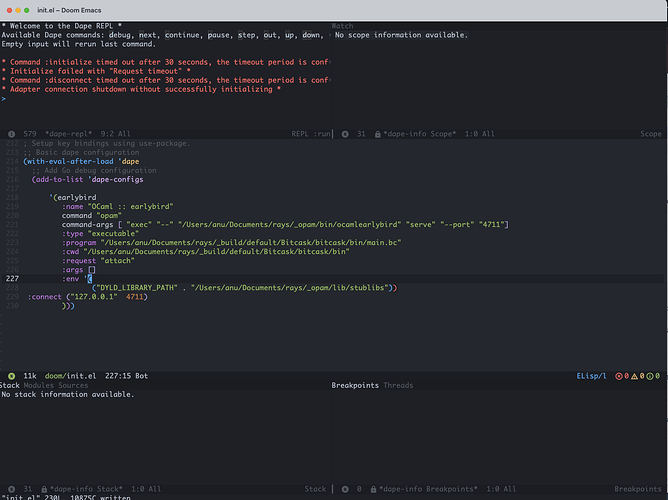The height and width of the screenshot is (500, 668).
Task: Click the "Adapter connection shutdown" error line
Action: (x=141, y=89)
